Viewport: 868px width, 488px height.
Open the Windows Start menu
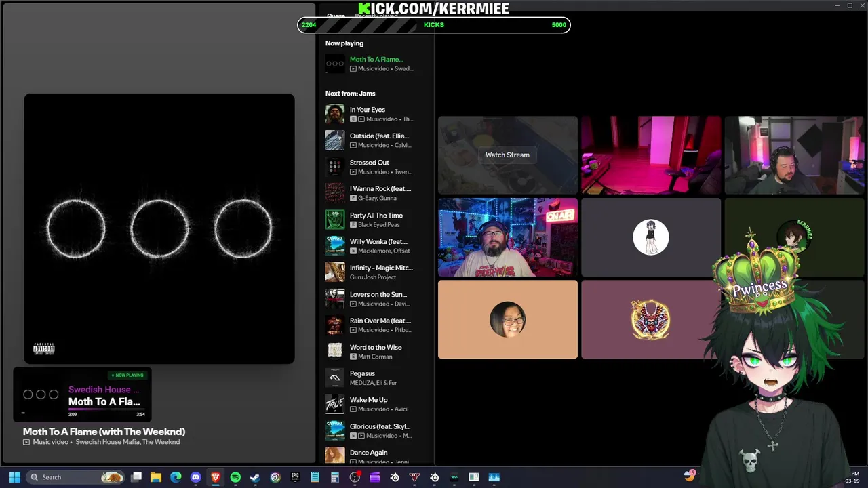coord(14,477)
